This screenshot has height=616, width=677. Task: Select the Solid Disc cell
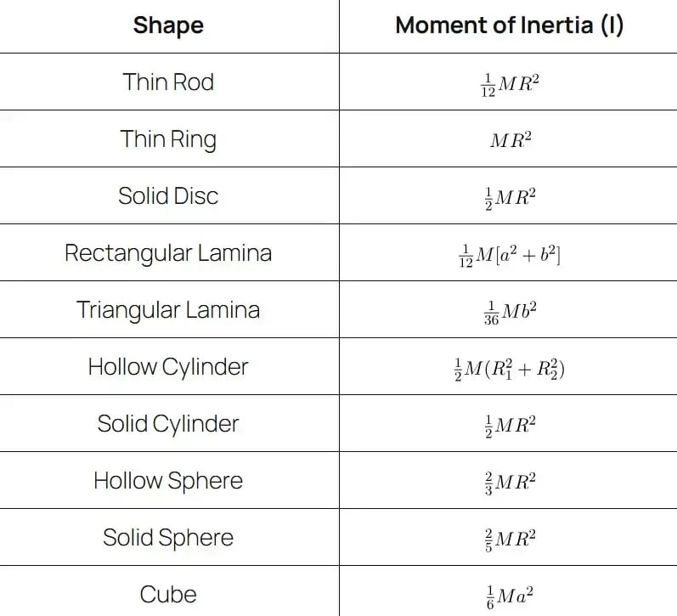tap(168, 195)
